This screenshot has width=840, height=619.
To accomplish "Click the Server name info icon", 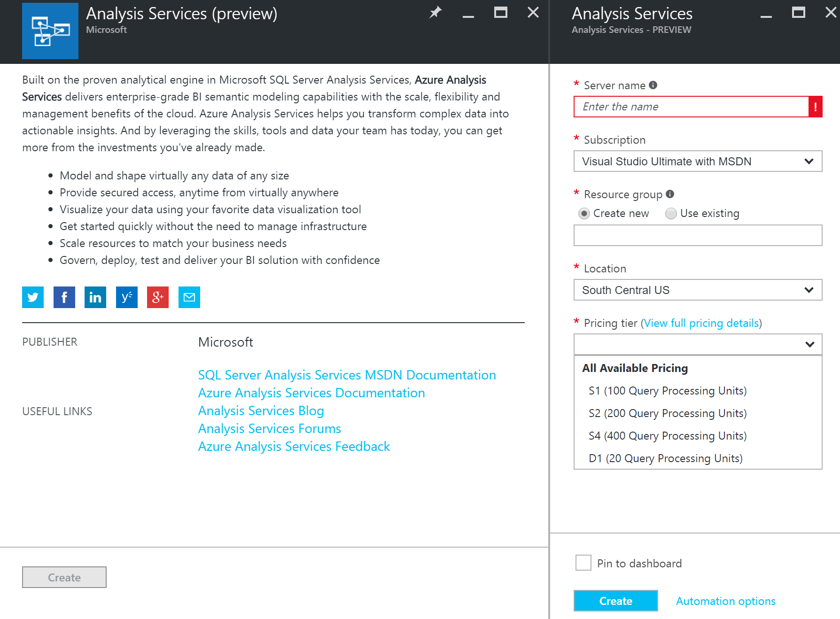I will coord(653,85).
